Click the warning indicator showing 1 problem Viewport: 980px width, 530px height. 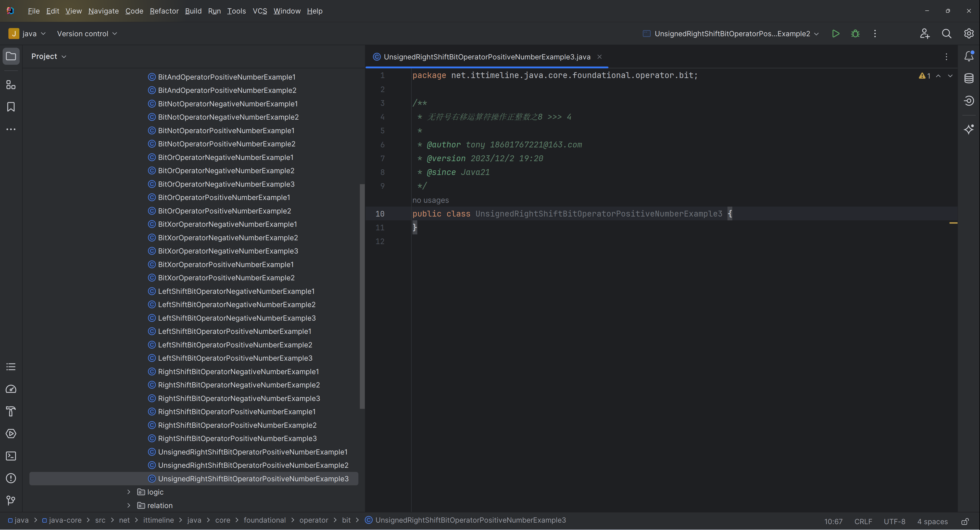pos(924,76)
